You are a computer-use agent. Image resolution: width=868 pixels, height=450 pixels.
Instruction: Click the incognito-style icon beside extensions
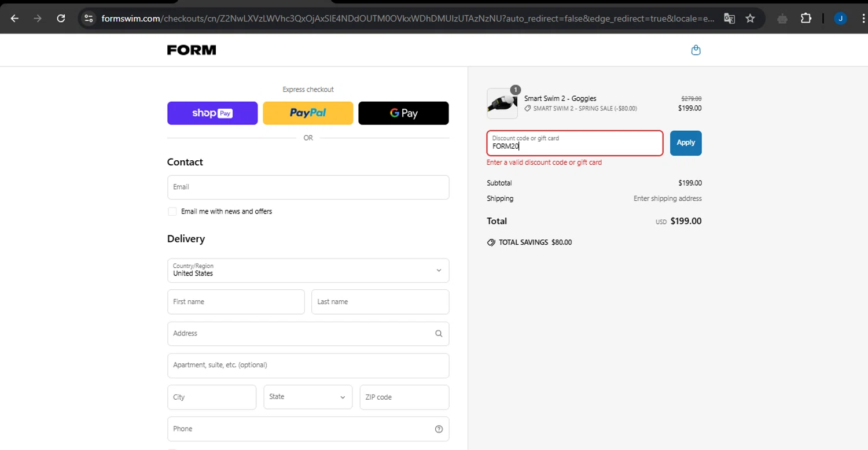[x=782, y=19]
